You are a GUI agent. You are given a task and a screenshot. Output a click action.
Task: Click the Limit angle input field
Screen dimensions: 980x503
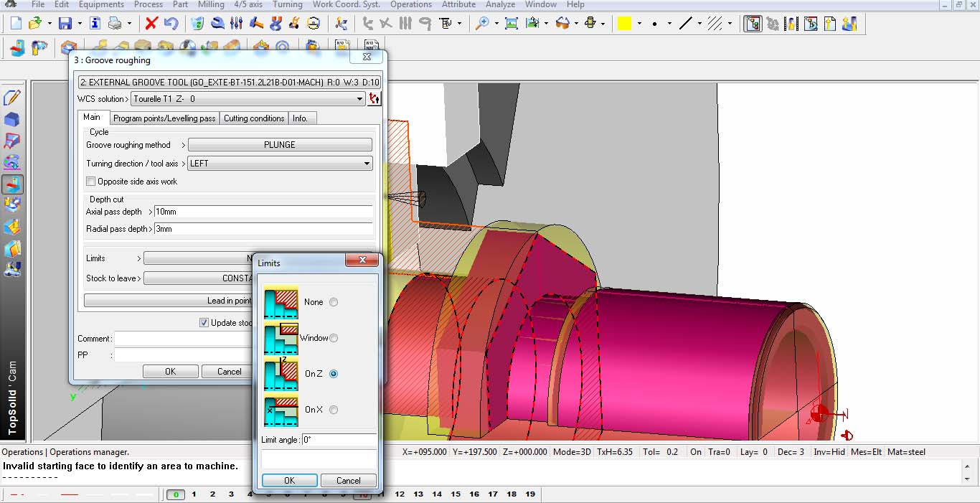point(339,440)
